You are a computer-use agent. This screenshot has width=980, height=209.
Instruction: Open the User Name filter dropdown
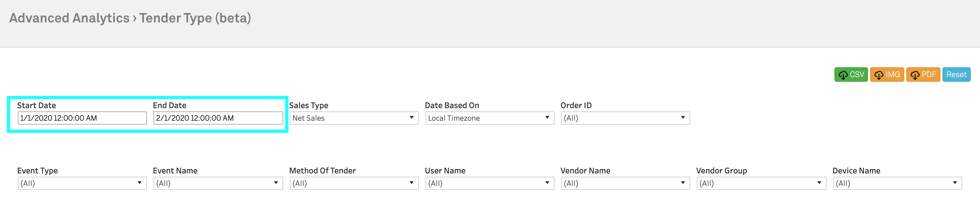coord(489,183)
